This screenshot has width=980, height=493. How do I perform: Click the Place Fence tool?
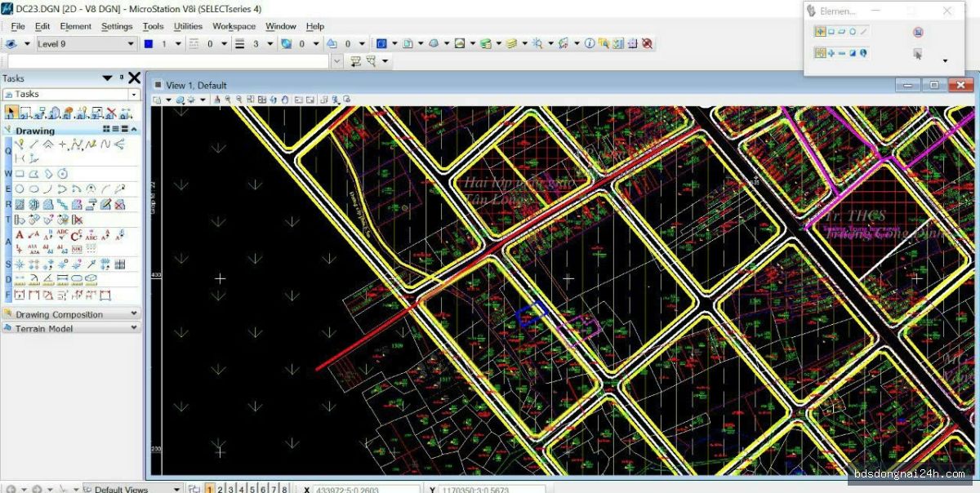26,113
